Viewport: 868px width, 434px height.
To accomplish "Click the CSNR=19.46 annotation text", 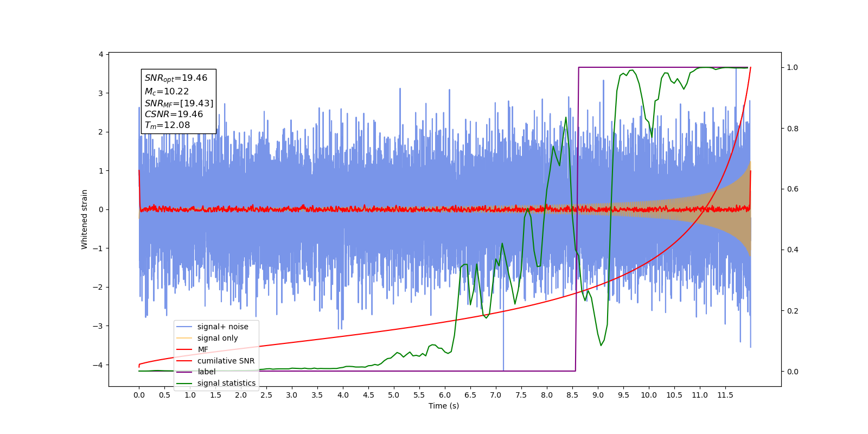I will pyautogui.click(x=174, y=114).
